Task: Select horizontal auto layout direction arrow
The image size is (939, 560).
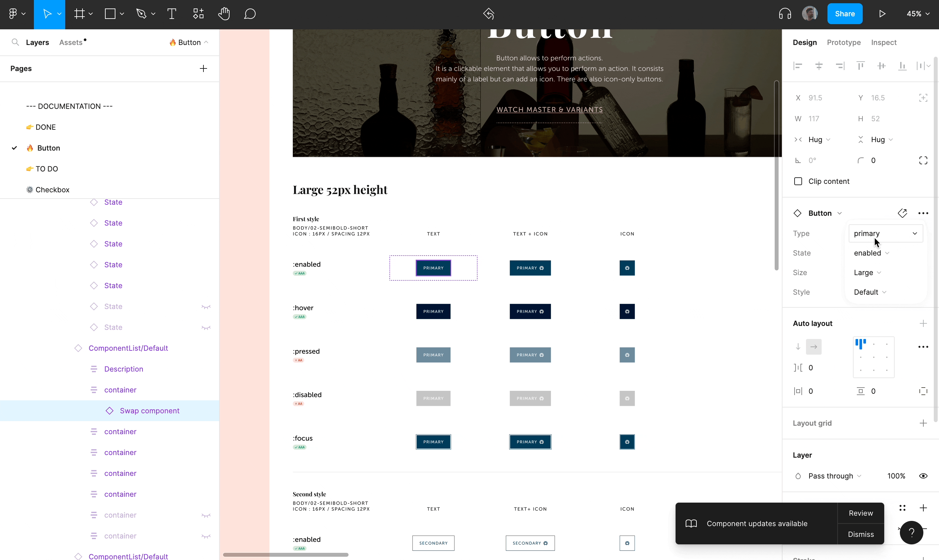Action: tap(813, 347)
